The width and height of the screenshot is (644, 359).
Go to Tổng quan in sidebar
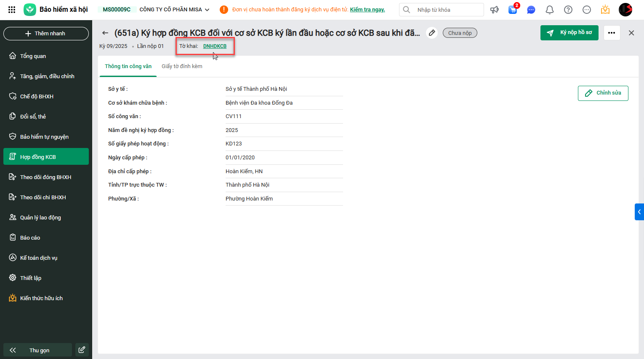(46, 56)
